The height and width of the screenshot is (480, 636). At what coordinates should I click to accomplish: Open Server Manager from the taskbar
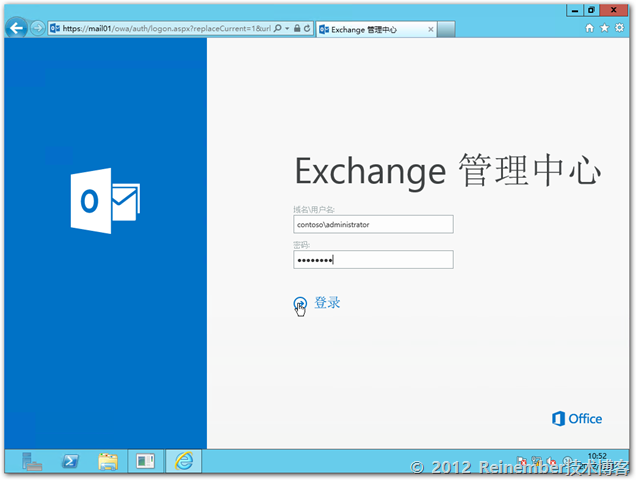click(32, 461)
